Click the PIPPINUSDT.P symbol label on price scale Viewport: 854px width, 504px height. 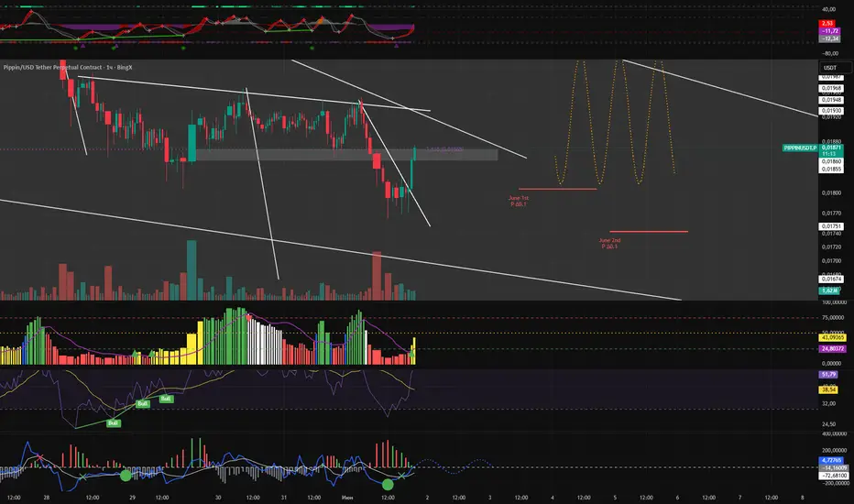pyautogui.click(x=800, y=148)
